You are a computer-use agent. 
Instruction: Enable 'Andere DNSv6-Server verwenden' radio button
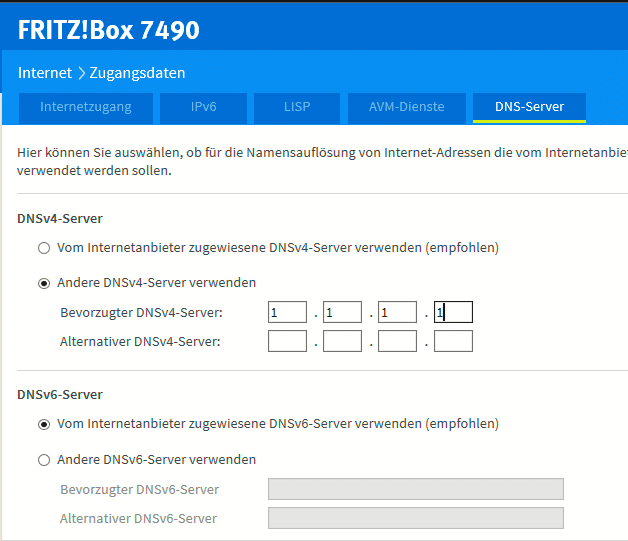(x=44, y=460)
